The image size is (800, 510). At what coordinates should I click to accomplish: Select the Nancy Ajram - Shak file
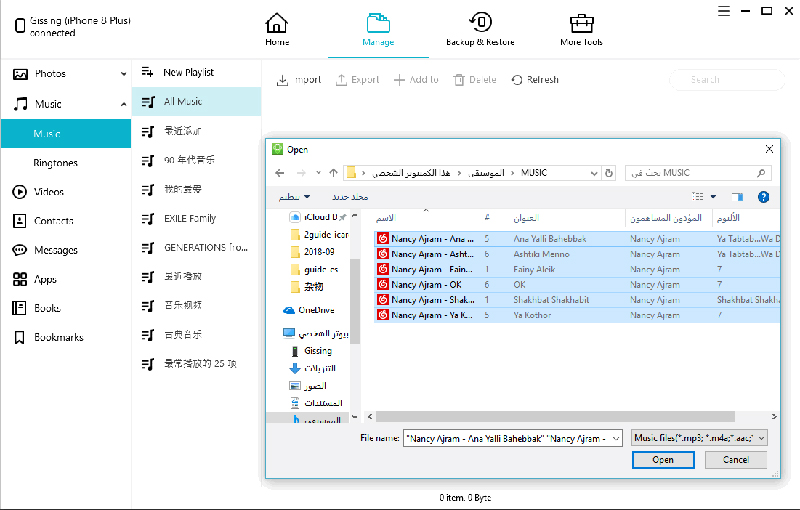pyautogui.click(x=577, y=300)
